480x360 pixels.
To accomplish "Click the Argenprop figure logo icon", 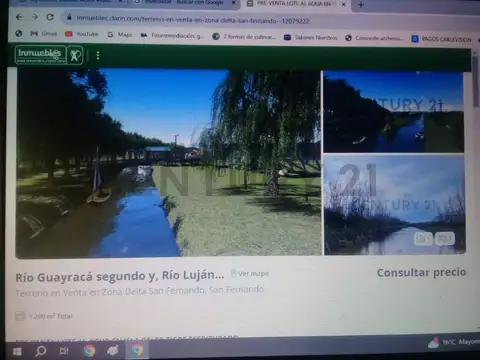I will pos(75,55).
